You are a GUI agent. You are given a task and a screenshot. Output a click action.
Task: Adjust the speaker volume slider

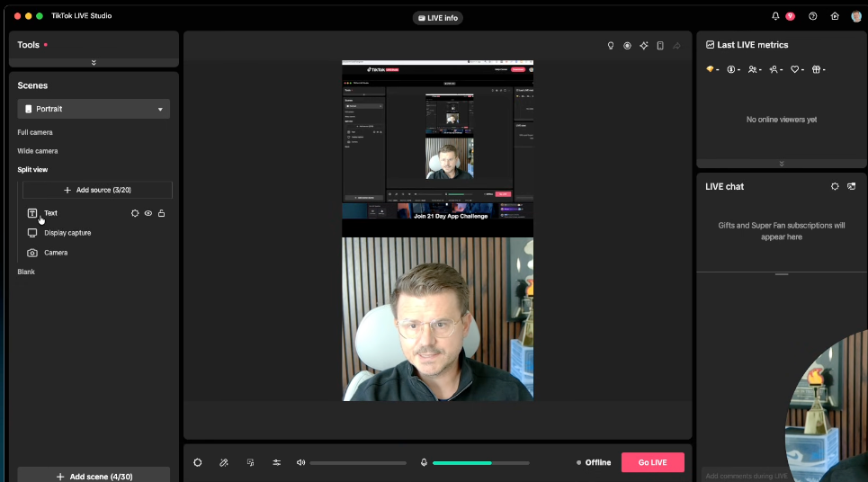tap(358, 462)
